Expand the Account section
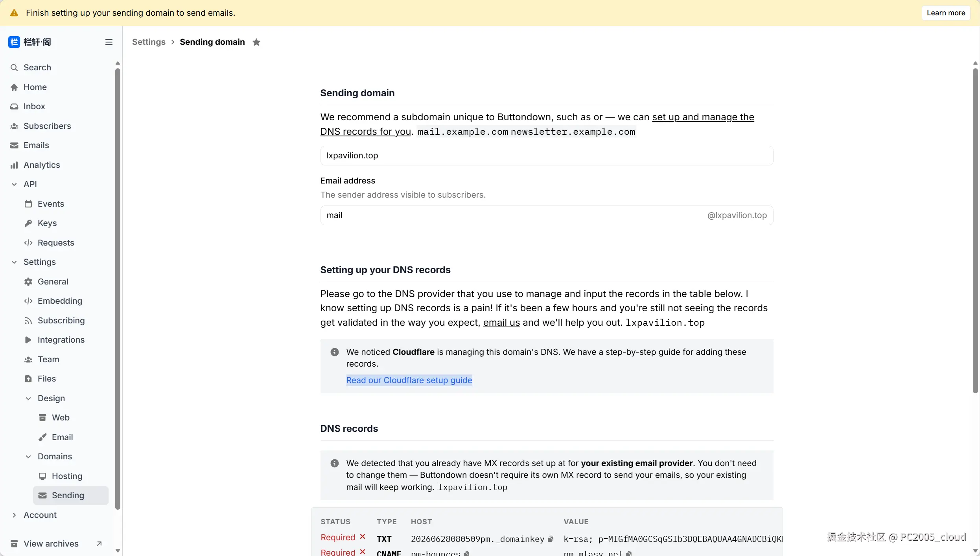This screenshot has height=556, width=980. 14,515
